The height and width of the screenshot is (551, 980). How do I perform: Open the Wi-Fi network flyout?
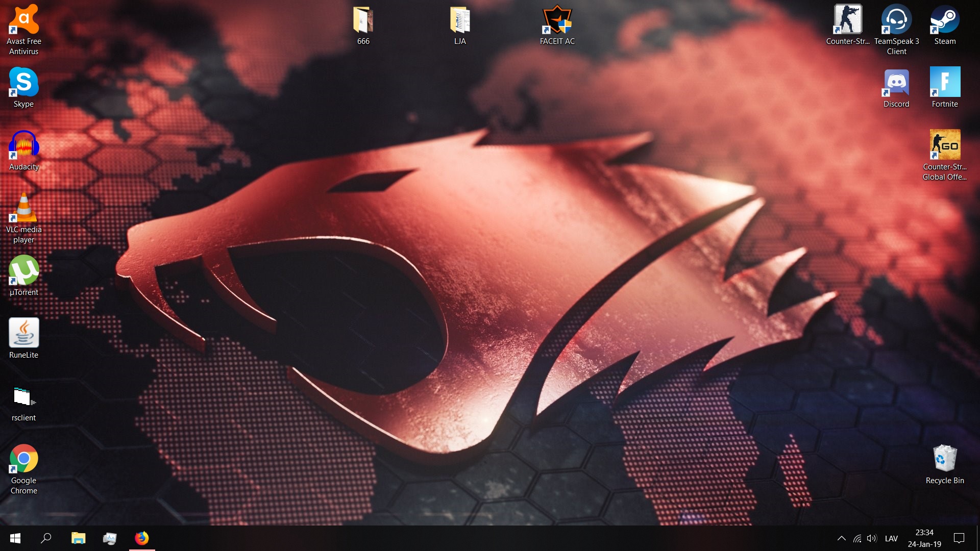(857, 538)
